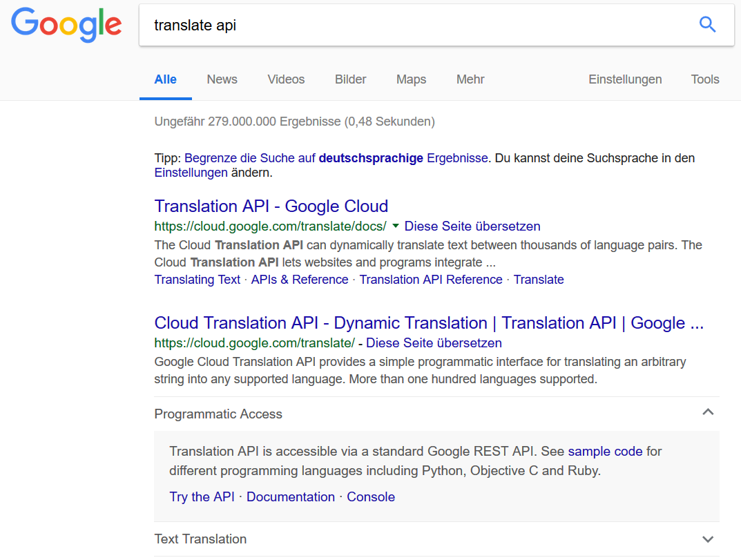
Task: Click the Diese Seite übersetzen link
Action: click(472, 226)
